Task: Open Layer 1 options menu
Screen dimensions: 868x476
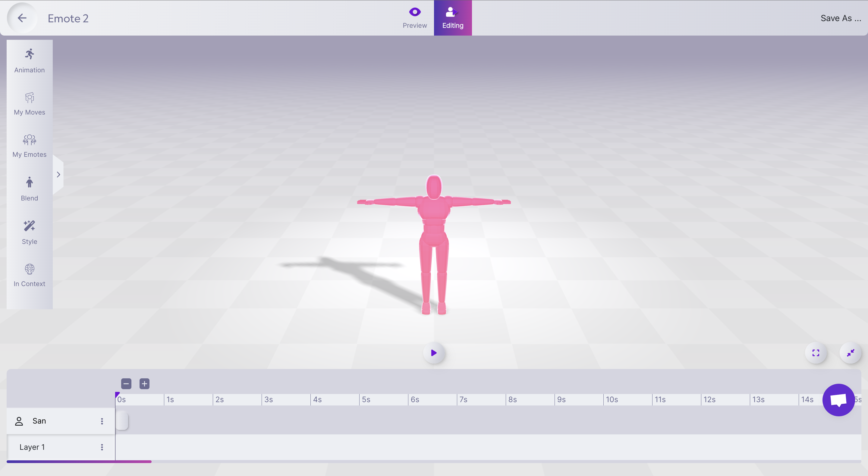Action: (x=102, y=447)
